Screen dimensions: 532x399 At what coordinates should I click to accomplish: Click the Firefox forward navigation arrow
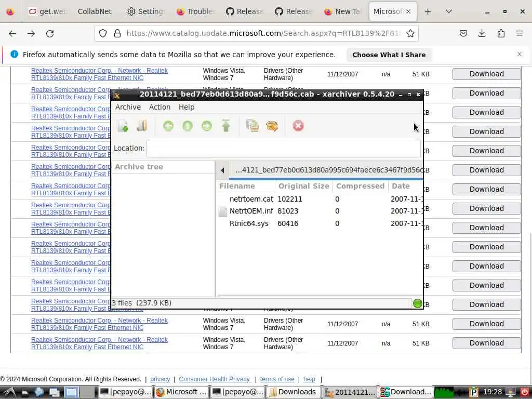[31, 33]
